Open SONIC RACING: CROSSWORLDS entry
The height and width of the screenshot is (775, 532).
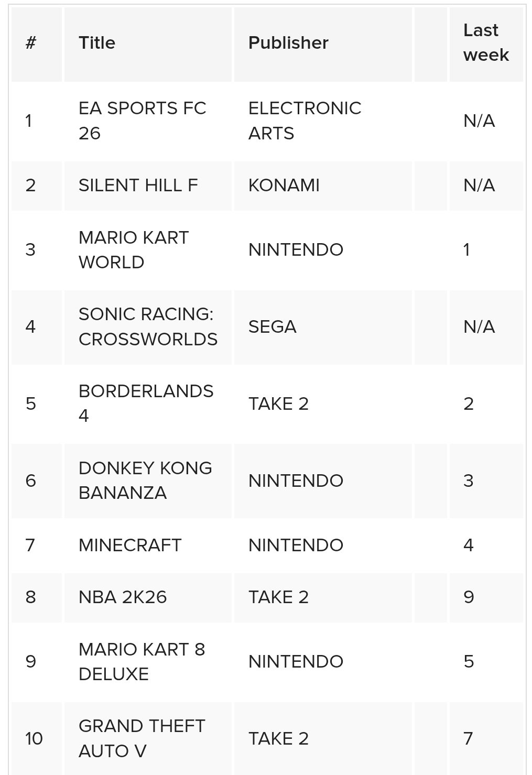(148, 326)
